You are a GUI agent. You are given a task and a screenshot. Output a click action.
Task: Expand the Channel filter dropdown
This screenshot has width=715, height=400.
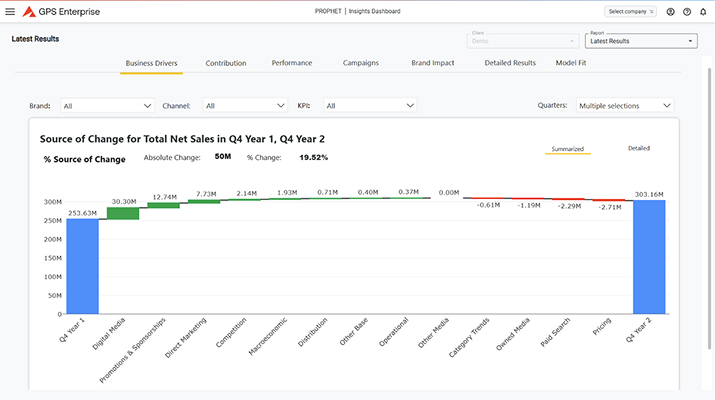245,105
